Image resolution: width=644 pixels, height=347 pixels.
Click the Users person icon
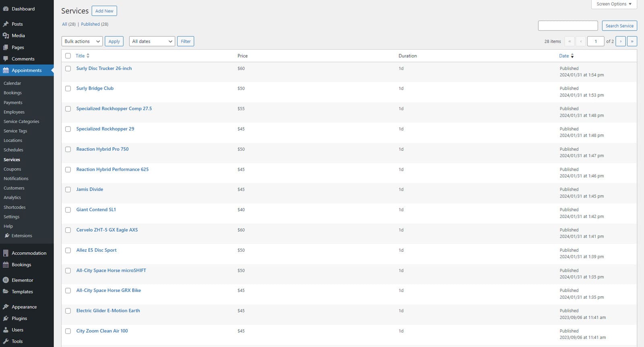pos(6,330)
